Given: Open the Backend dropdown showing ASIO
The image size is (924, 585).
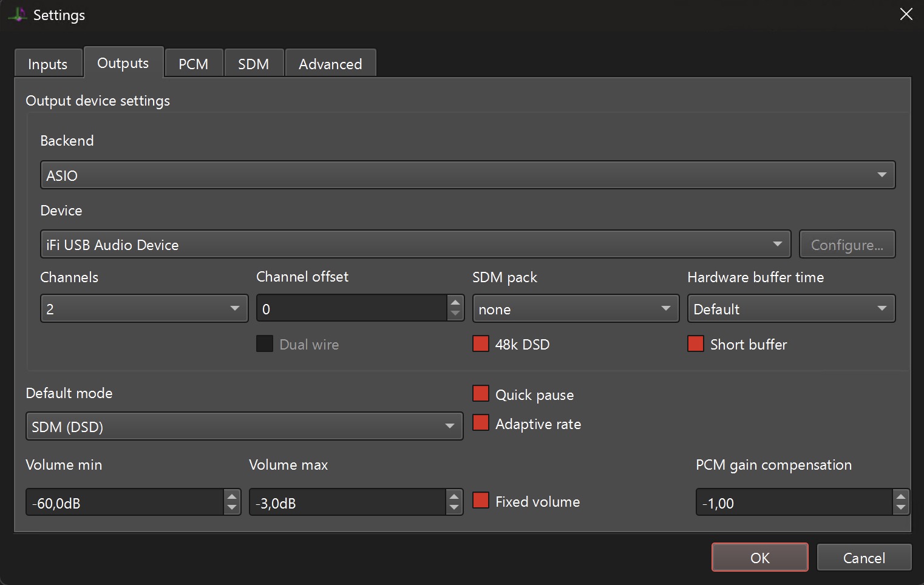Looking at the screenshot, I should pos(467,175).
